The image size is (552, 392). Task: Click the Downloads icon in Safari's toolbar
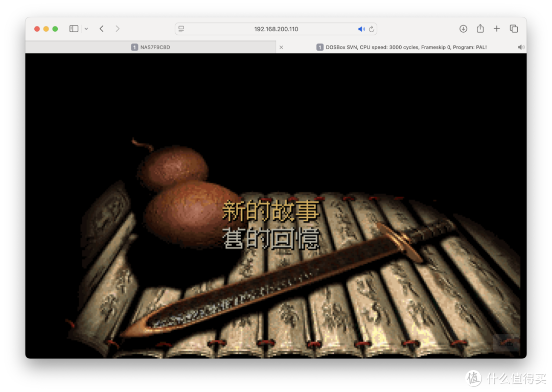(463, 29)
